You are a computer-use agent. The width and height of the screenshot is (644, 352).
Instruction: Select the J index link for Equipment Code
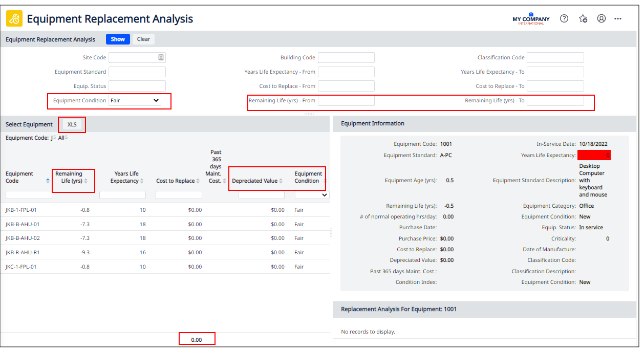(x=52, y=138)
